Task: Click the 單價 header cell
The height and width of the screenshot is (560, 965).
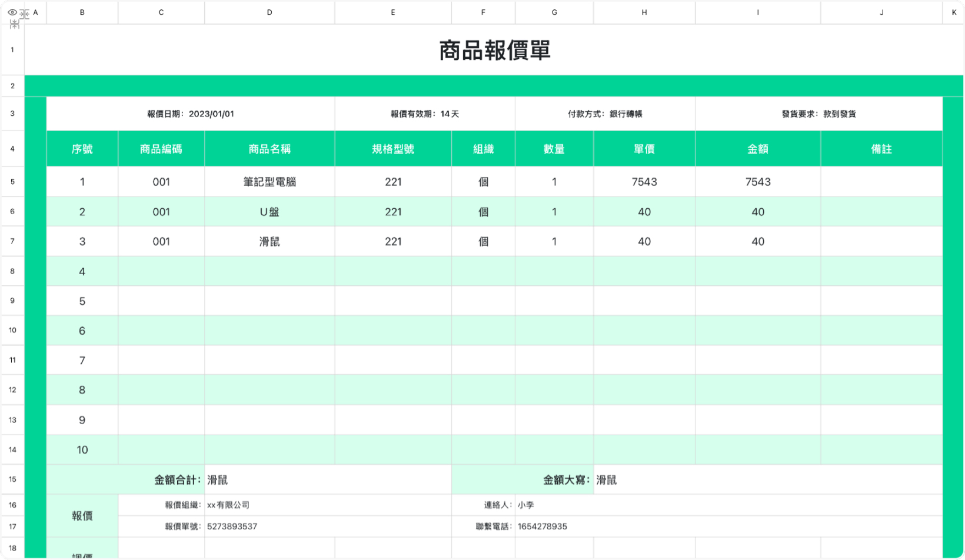Action: click(x=644, y=149)
